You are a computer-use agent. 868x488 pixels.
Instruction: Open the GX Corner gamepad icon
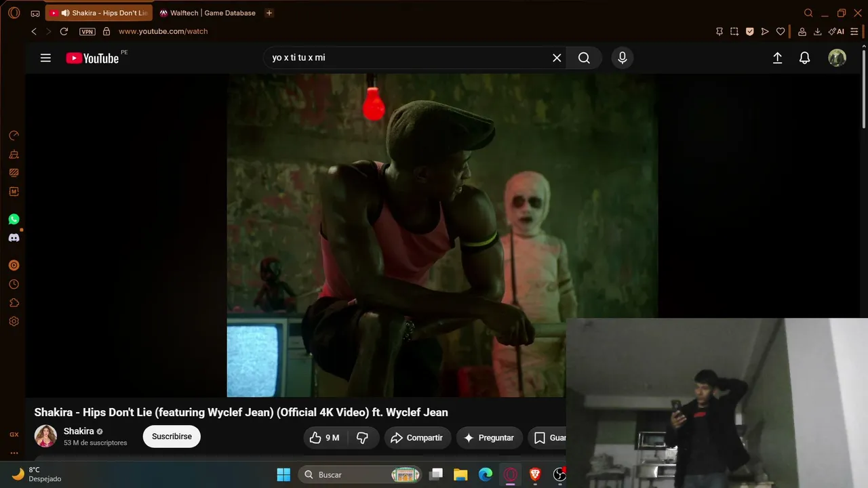pos(35,13)
